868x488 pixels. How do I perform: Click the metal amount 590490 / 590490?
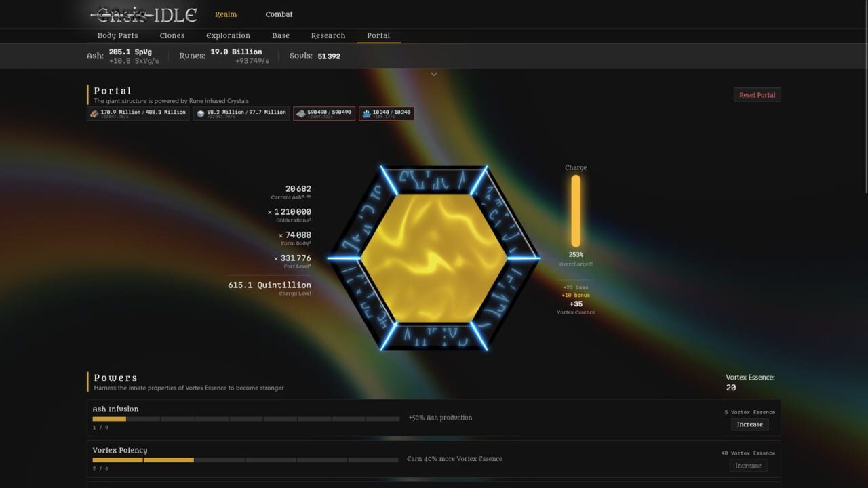pos(330,113)
